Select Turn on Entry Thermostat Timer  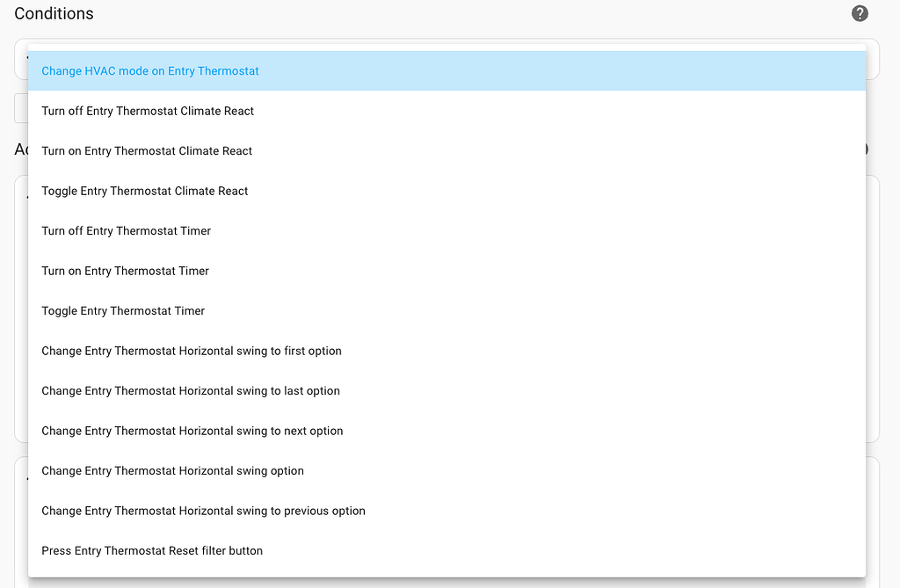point(446,271)
